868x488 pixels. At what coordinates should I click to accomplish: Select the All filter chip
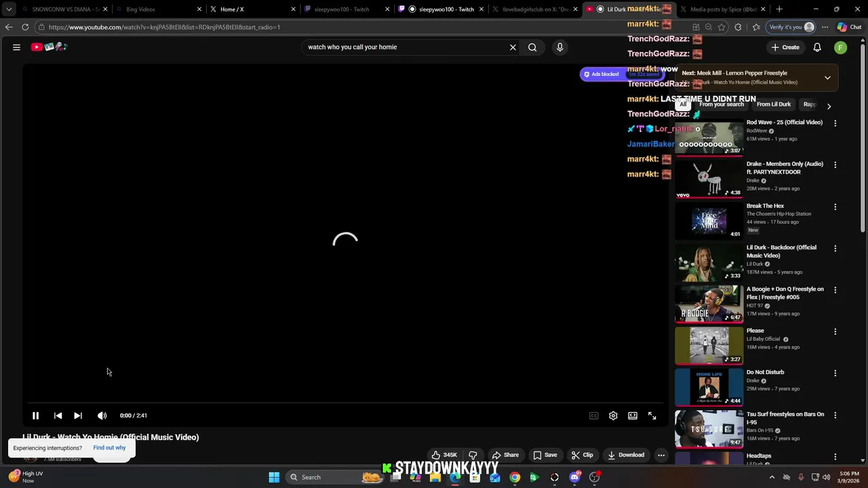click(x=684, y=104)
